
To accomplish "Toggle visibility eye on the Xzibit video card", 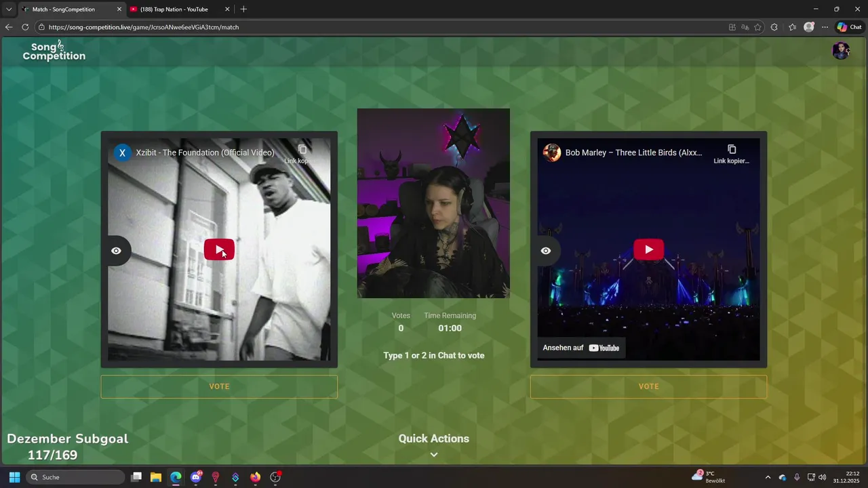I will point(117,251).
